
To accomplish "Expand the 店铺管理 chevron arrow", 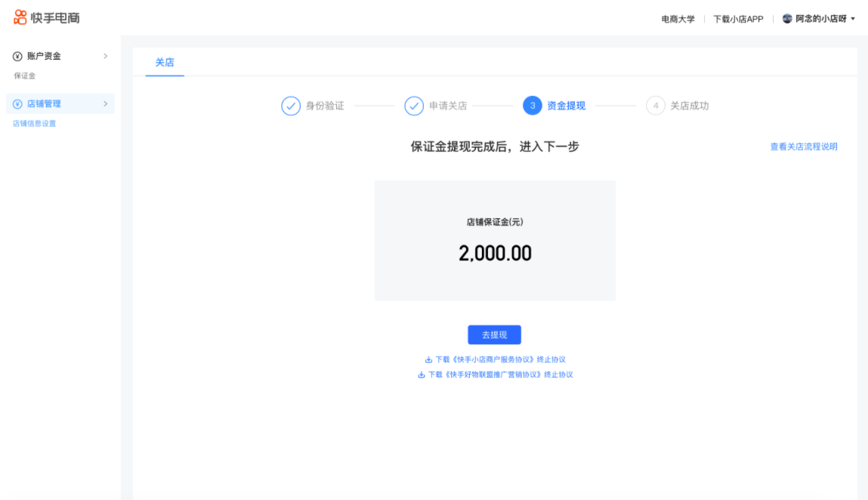I will pos(105,104).
